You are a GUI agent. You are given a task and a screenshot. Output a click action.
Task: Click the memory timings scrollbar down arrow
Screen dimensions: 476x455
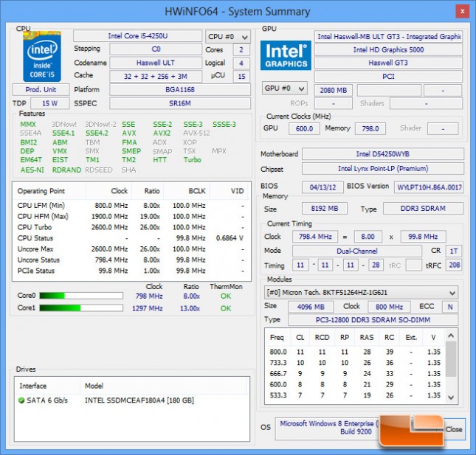451,397
